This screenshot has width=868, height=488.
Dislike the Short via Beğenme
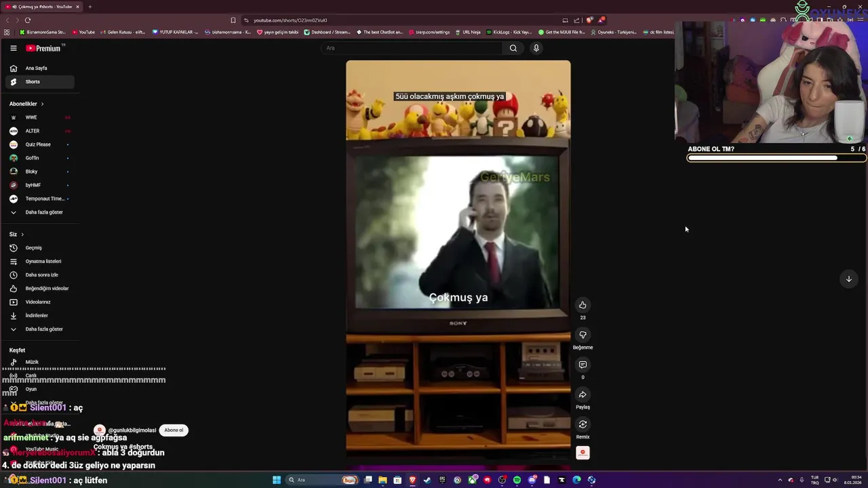pyautogui.click(x=583, y=335)
